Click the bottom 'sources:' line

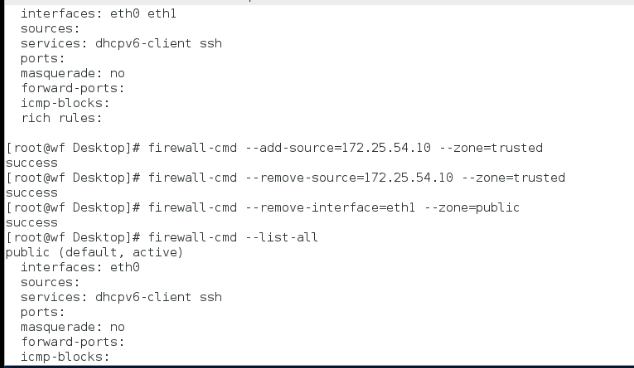[x=50, y=282]
